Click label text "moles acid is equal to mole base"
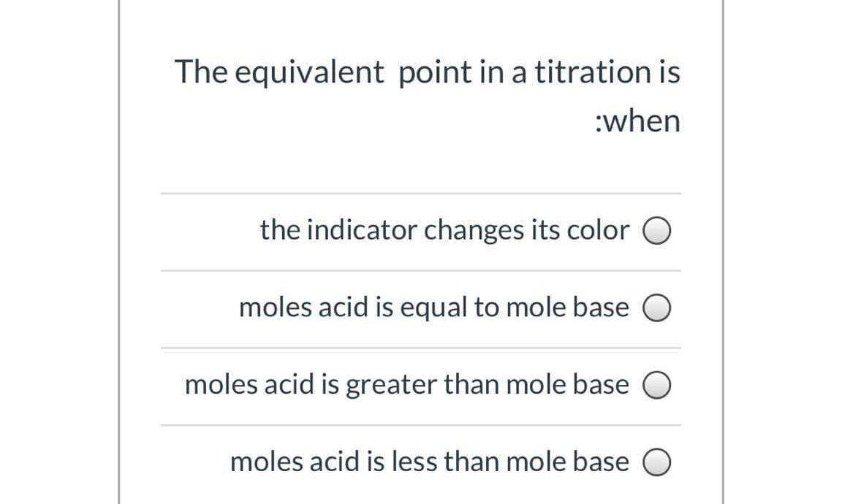Viewport: 842px width, 504px height. coord(434,308)
